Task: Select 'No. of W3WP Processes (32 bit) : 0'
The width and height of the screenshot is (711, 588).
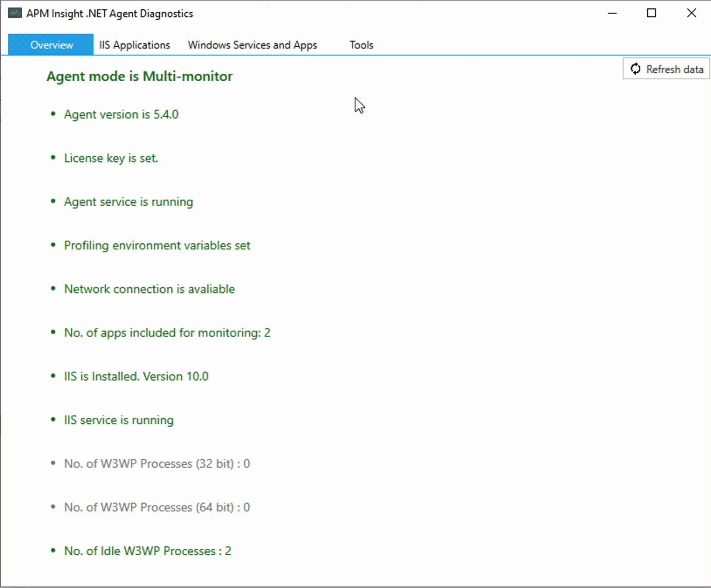Action: coord(157,463)
